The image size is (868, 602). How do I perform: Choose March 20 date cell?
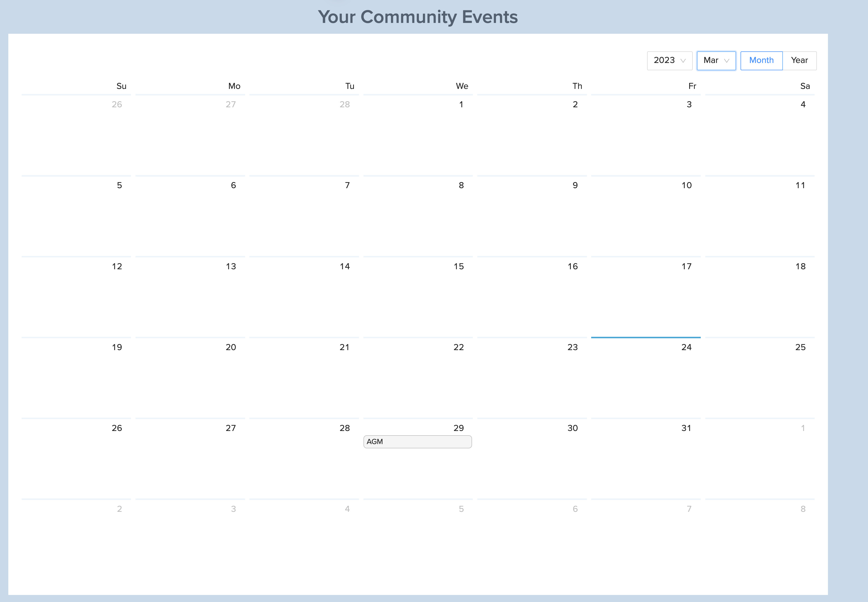coord(190,378)
